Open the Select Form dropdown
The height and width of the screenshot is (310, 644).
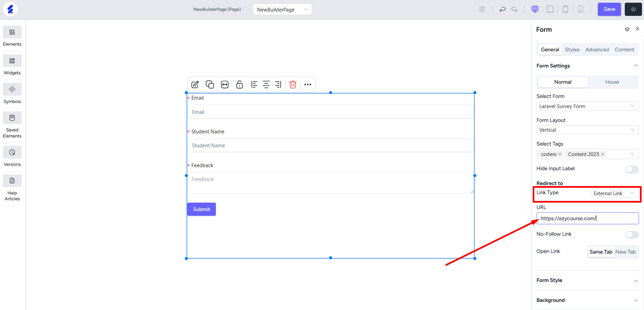coord(587,106)
